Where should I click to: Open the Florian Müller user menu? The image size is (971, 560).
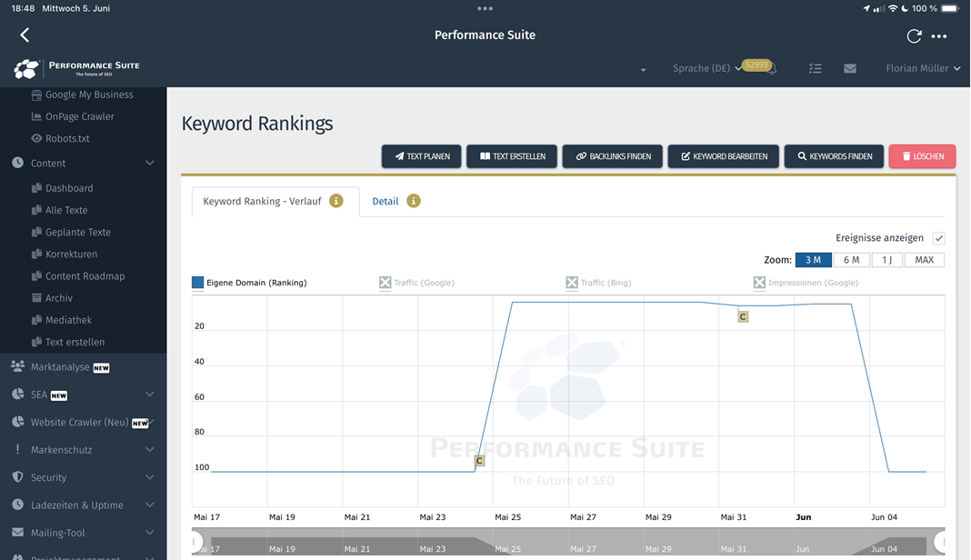click(x=923, y=68)
